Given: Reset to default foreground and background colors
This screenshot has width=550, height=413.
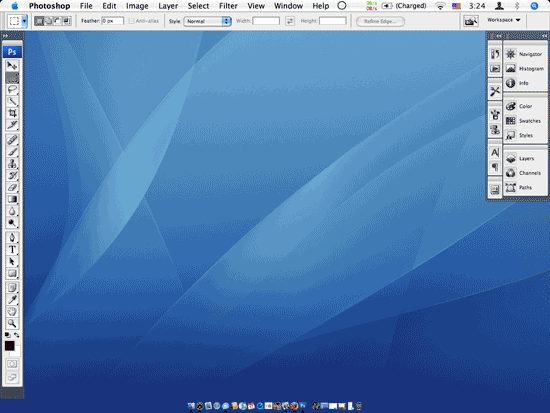Looking at the screenshot, I should pos(7,335).
